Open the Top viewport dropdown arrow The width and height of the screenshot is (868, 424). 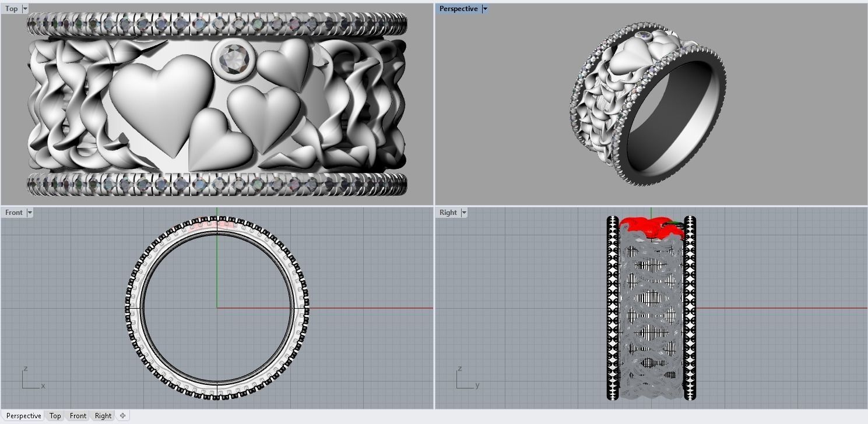(24, 9)
